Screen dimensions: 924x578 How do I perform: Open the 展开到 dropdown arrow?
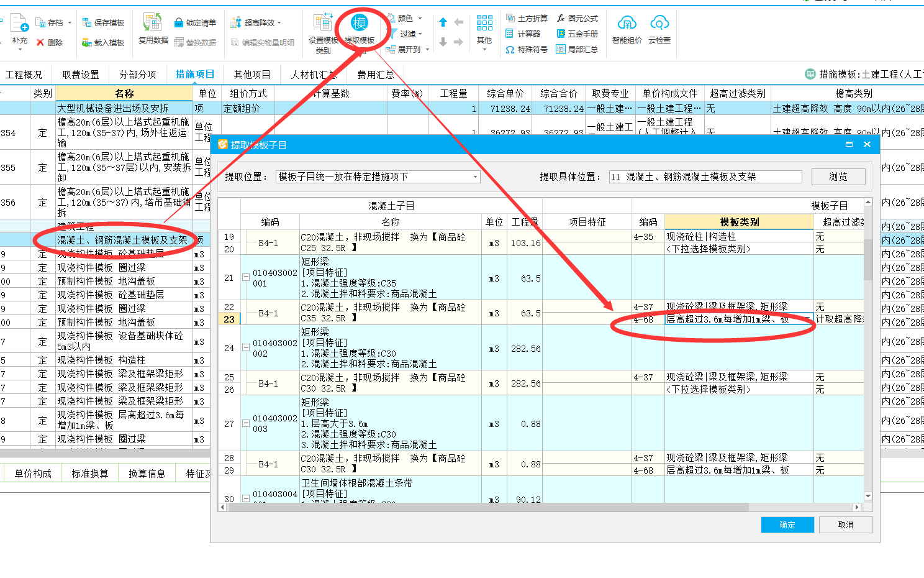point(427,50)
